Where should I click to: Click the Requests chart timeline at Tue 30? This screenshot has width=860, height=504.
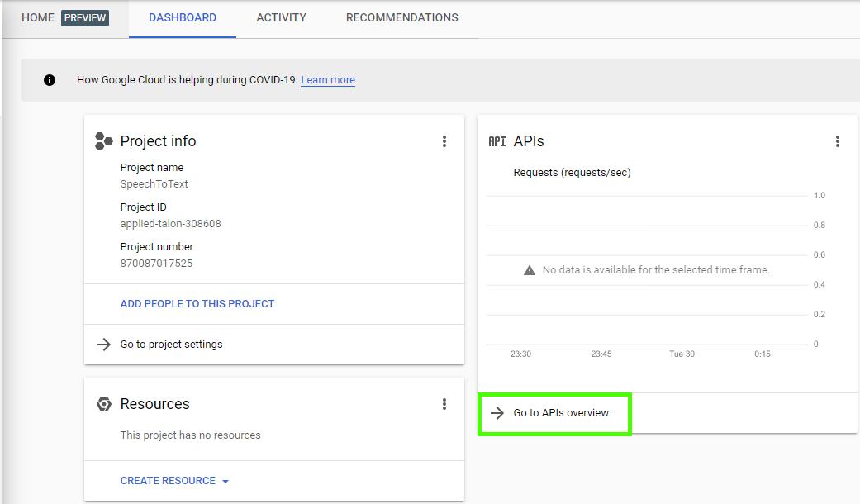682,354
